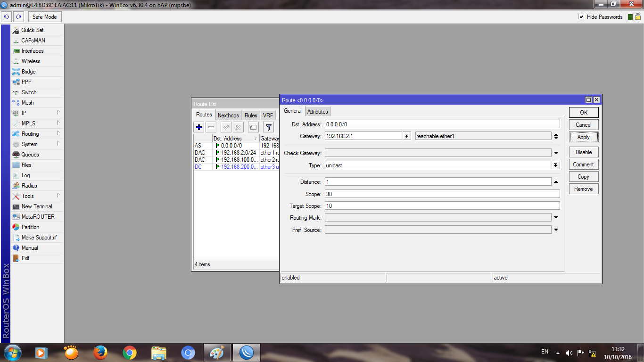Enable the route via the checkmark icon
The width and height of the screenshot is (644, 362).
click(x=225, y=127)
